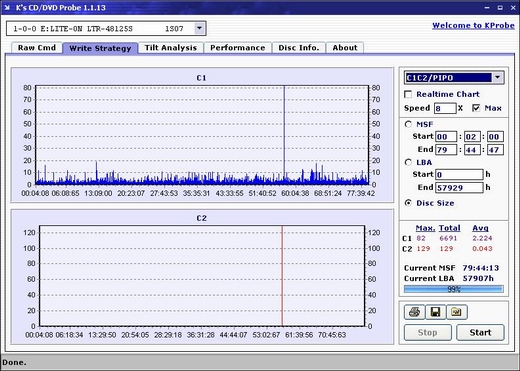Click the C1 average value 2.224
The image size is (520, 371).
click(482, 238)
